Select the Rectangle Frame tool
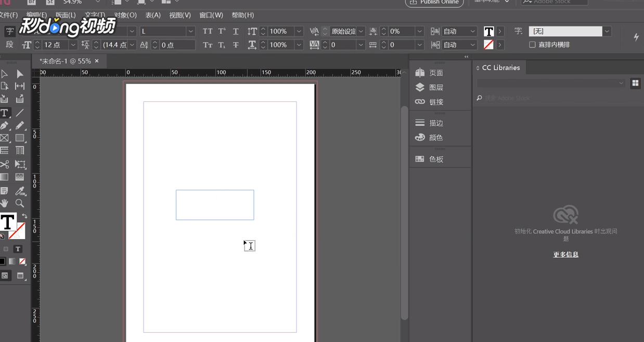 [x=5, y=138]
